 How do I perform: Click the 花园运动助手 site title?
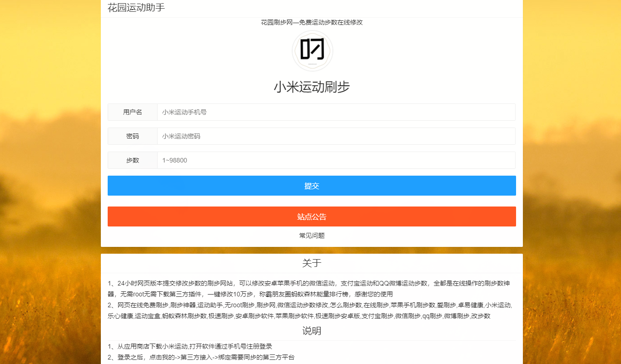pos(136,8)
